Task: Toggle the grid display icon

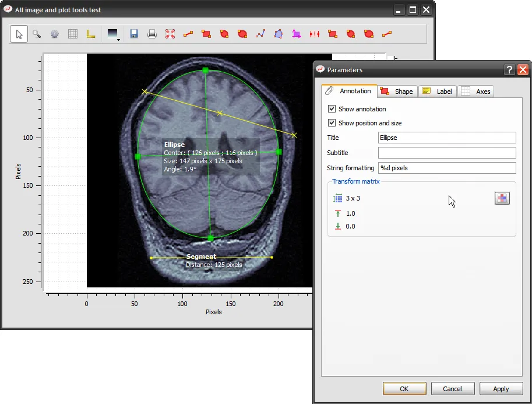Action: [x=73, y=34]
